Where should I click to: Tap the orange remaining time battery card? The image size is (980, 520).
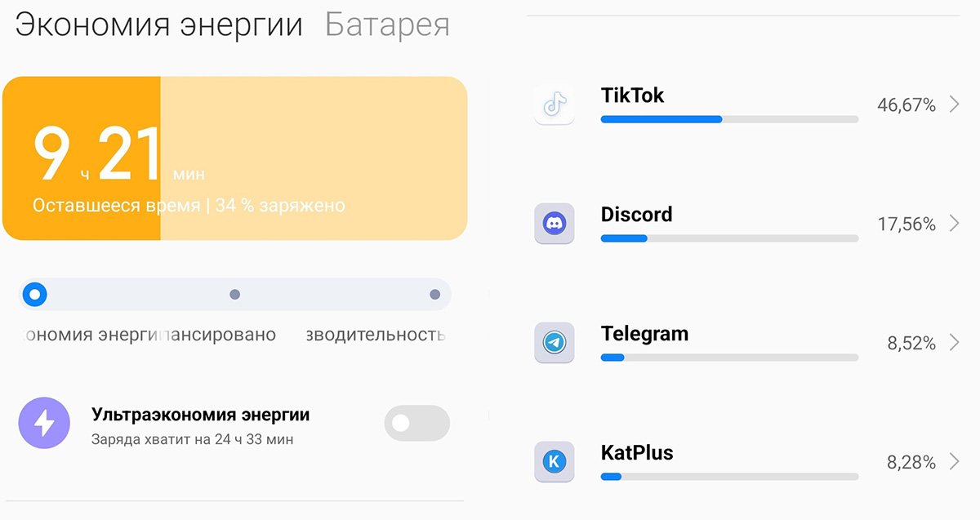(x=235, y=158)
